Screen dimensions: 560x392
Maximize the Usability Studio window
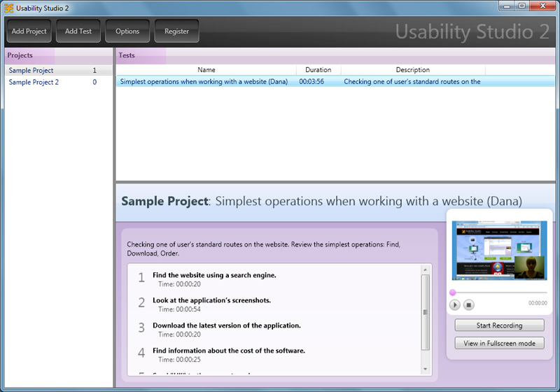521,6
